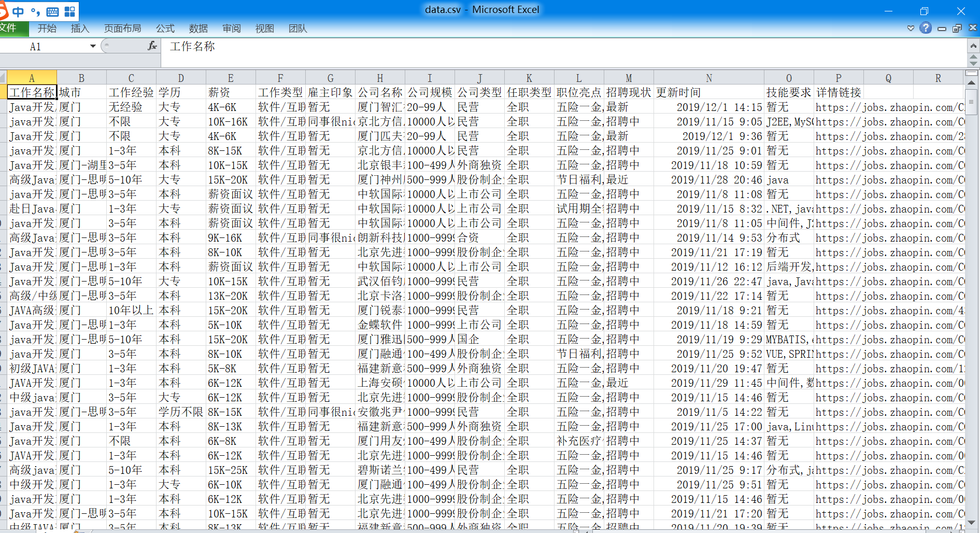Select the 学历不限 cell
The height and width of the screenshot is (533, 980).
pos(181,412)
